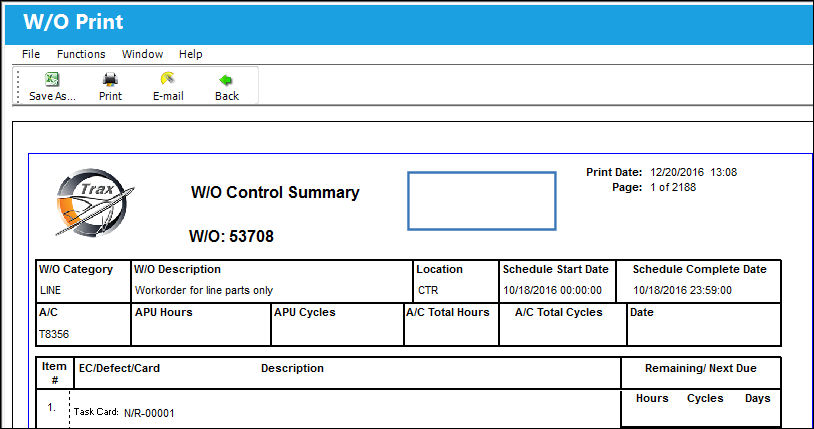
Task: Click item number 1. in list
Action: point(51,407)
